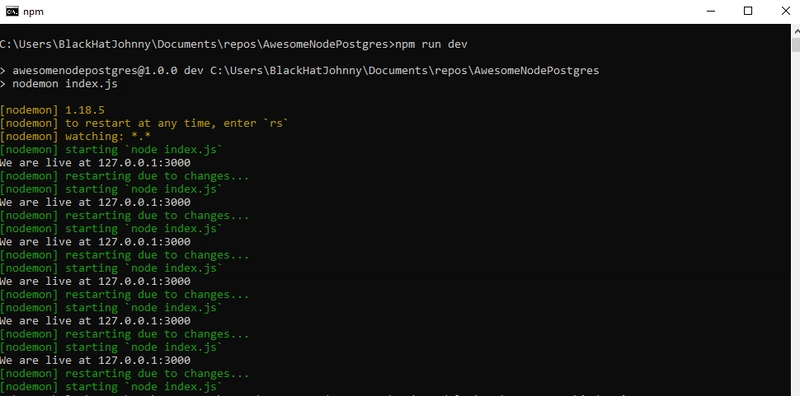Image resolution: width=800 pixels, height=396 pixels.
Task: Click the first 'restarting due to changes...' line
Action: pos(124,176)
